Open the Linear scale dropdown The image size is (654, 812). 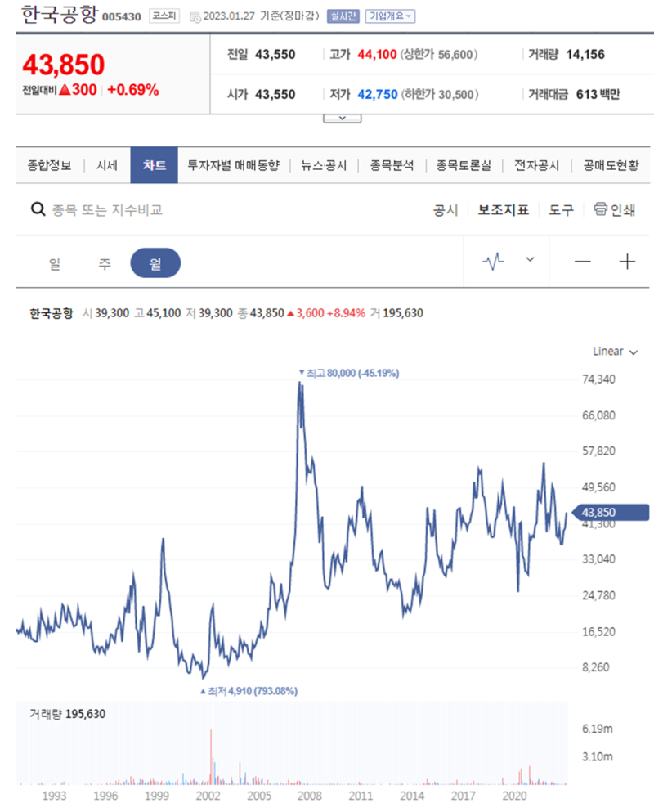coord(612,351)
